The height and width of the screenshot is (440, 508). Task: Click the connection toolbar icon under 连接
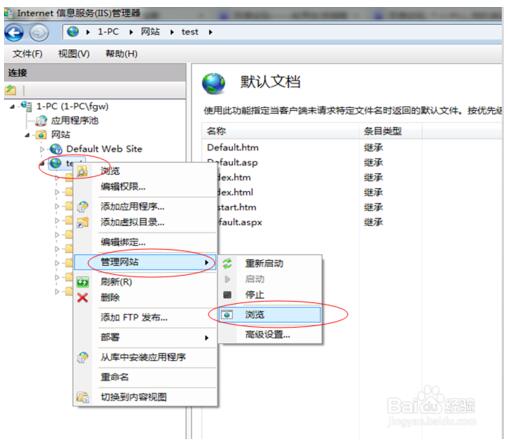[11, 90]
